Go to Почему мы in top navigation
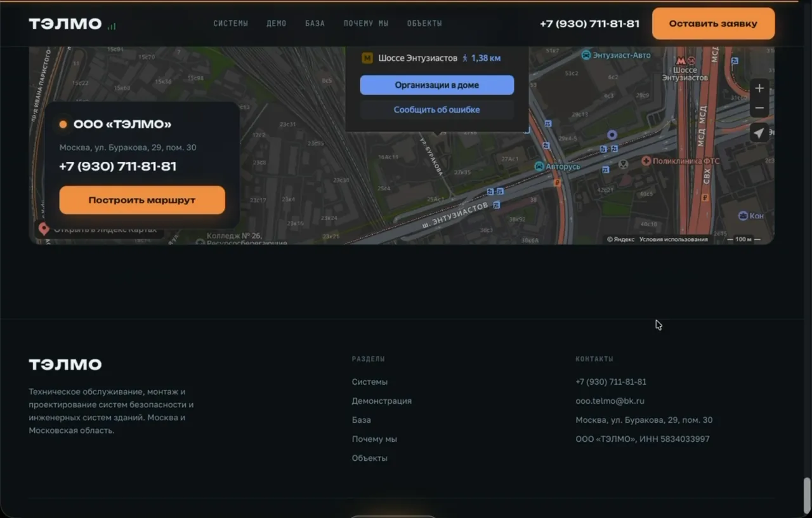The height and width of the screenshot is (518, 812). pyautogui.click(x=366, y=23)
